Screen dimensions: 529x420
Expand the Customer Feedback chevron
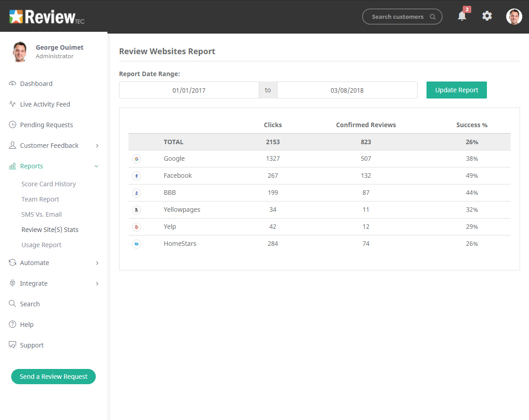[97, 146]
